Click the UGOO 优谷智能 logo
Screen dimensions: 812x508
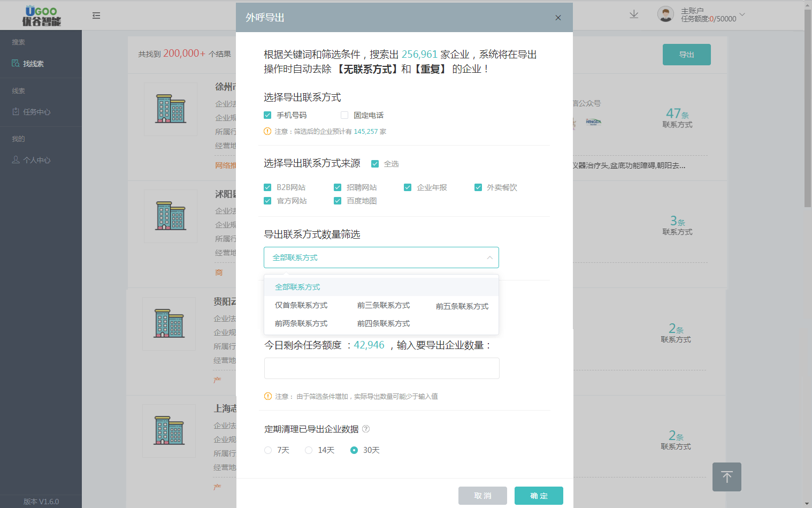[41, 16]
